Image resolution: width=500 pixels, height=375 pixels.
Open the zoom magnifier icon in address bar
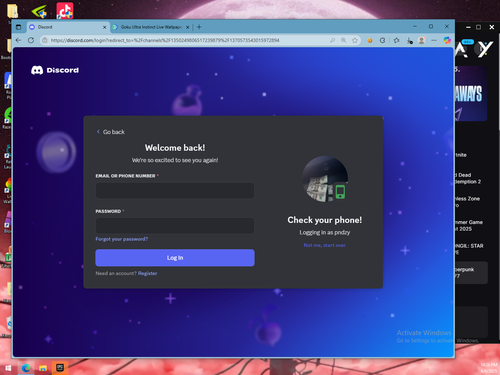(343, 40)
